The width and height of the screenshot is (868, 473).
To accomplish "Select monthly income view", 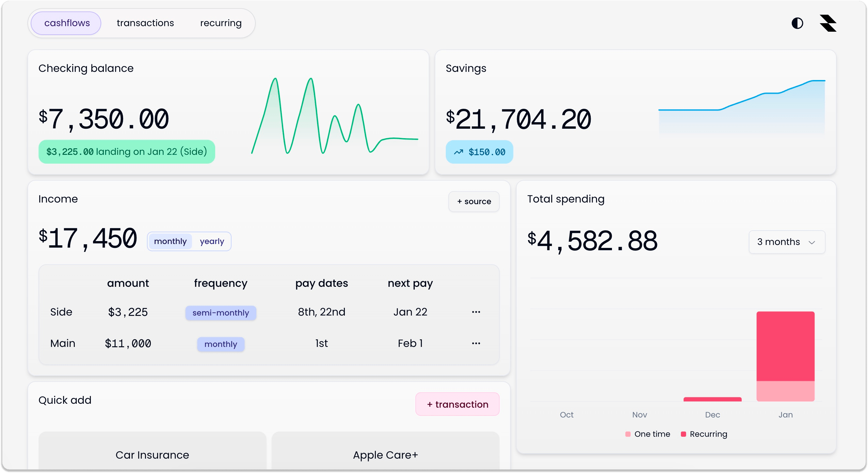I will point(170,241).
